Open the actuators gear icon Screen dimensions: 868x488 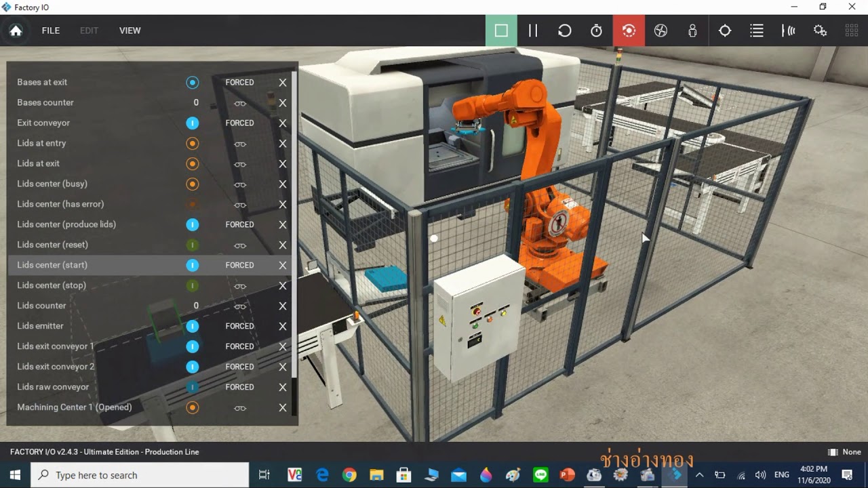click(x=821, y=30)
